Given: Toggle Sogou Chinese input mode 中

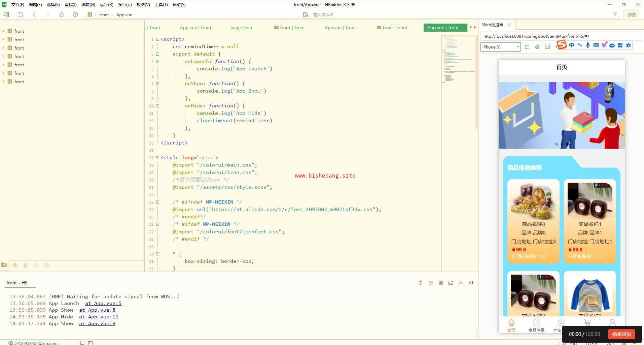Looking at the screenshot, I should pyautogui.click(x=571, y=45).
